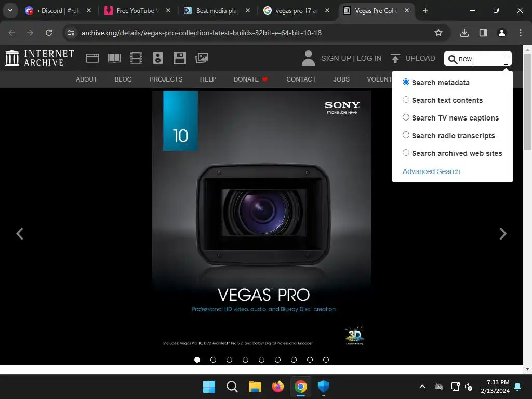Open the ABOUT menu item

[x=87, y=79]
